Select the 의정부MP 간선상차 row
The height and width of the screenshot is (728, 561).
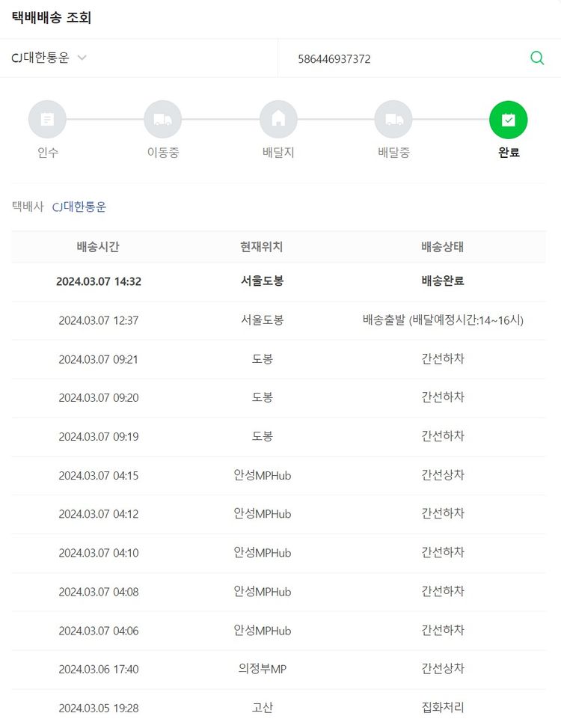point(278,669)
